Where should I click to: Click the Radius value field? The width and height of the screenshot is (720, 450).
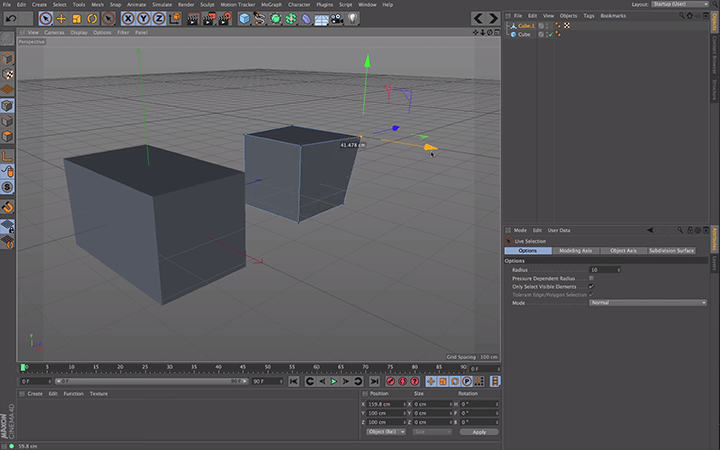(605, 270)
